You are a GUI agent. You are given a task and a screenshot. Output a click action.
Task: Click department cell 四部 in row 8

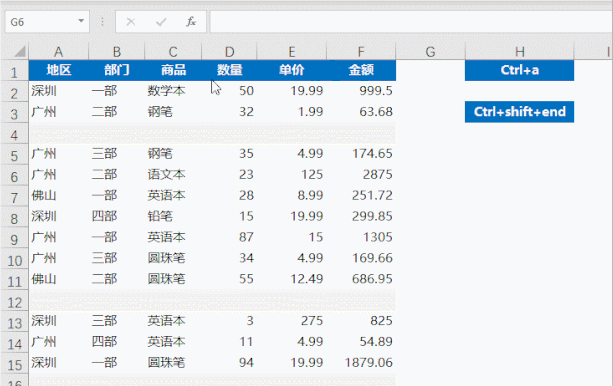[x=117, y=216]
